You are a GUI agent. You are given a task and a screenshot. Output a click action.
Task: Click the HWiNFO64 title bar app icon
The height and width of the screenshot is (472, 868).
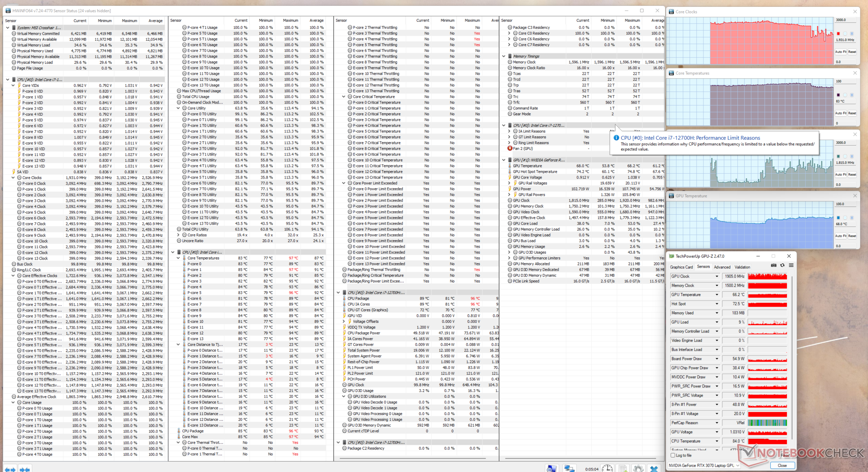(x=8, y=10)
